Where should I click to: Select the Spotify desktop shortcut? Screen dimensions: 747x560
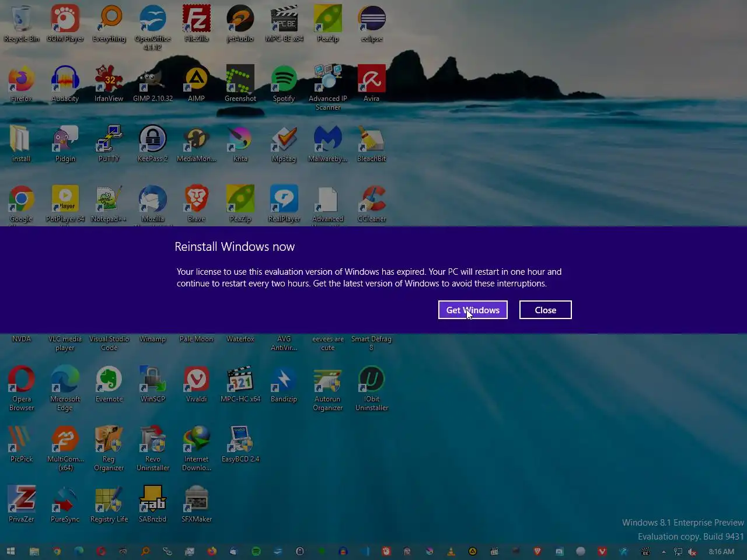tap(284, 84)
